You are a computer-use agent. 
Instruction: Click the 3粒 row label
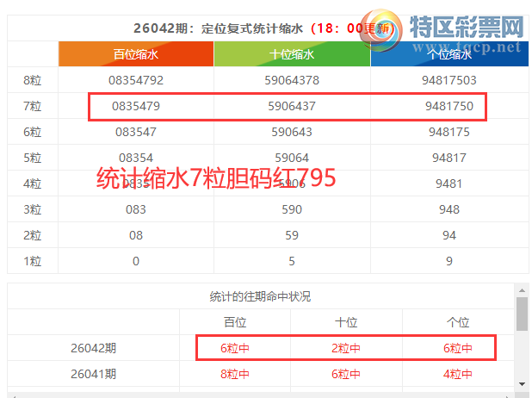click(33, 209)
